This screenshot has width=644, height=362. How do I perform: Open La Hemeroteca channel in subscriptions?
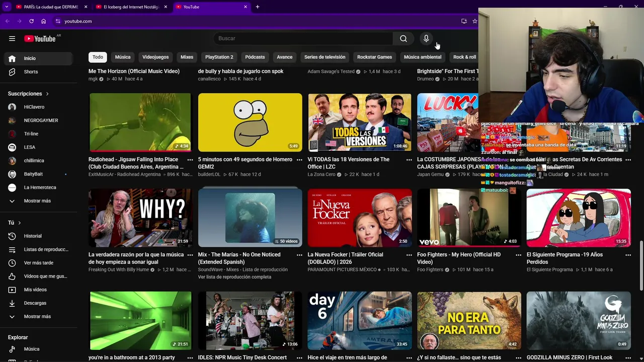[39, 188]
